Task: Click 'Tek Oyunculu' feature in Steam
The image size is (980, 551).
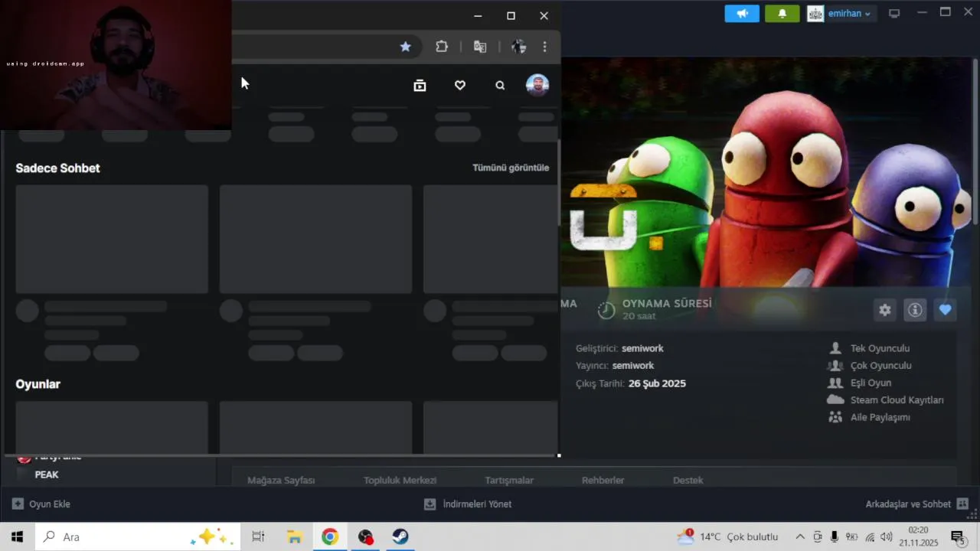Action: [x=880, y=348]
